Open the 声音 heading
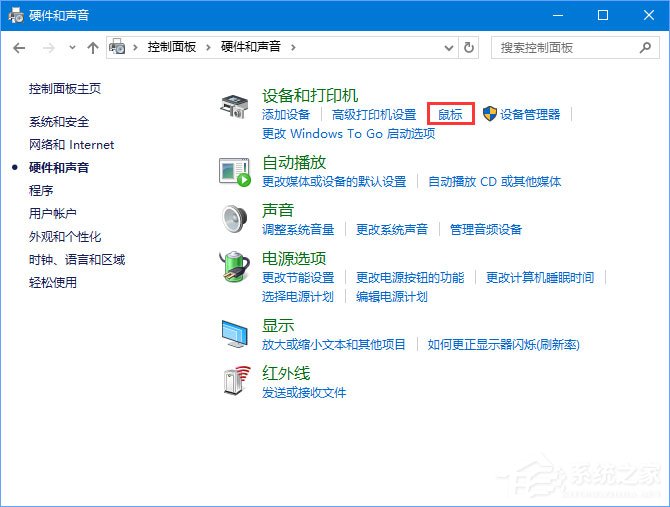Image resolution: width=670 pixels, height=507 pixels. (x=278, y=211)
